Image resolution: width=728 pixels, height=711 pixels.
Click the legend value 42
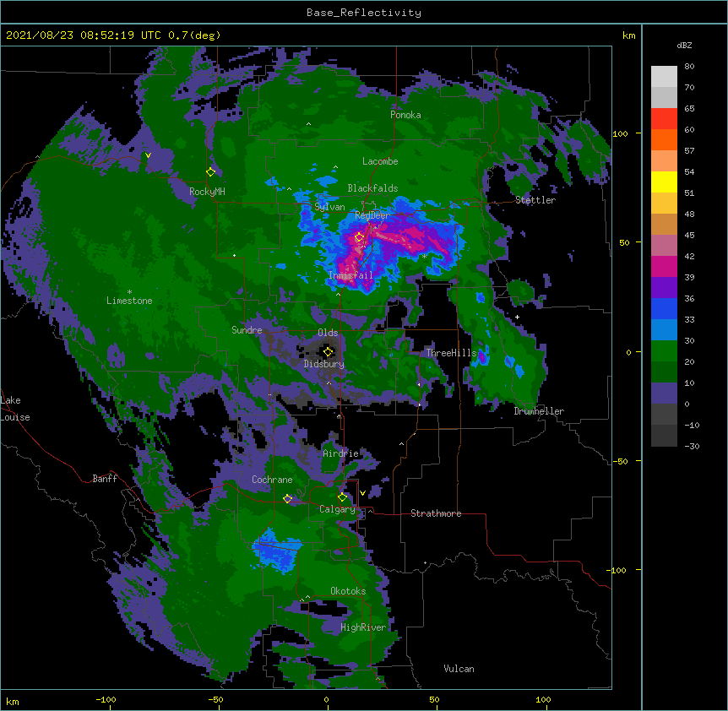click(x=689, y=256)
